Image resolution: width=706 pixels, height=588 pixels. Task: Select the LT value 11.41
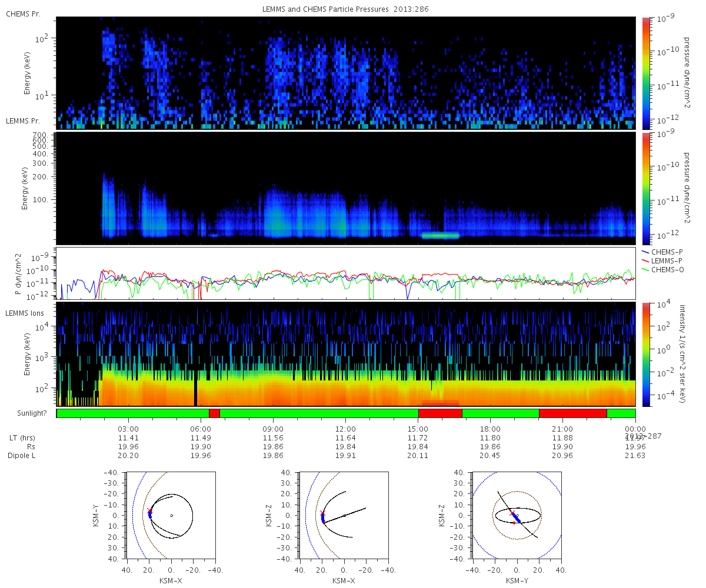pyautogui.click(x=128, y=438)
